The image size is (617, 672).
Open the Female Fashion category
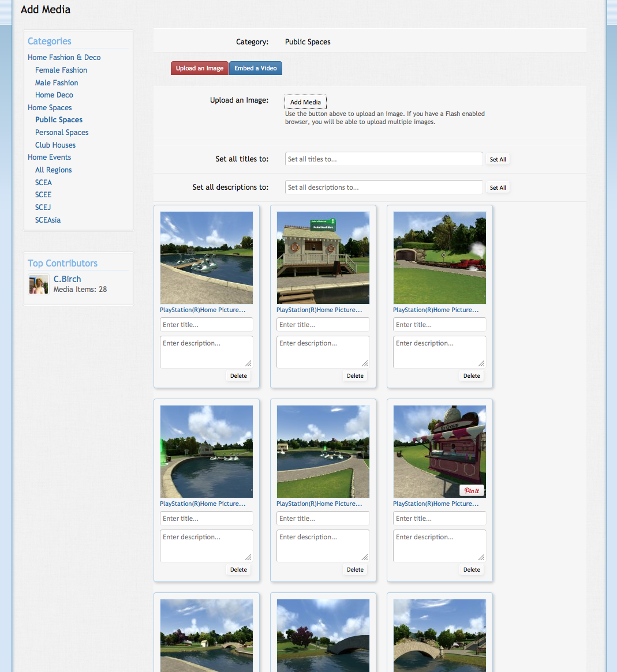click(61, 70)
